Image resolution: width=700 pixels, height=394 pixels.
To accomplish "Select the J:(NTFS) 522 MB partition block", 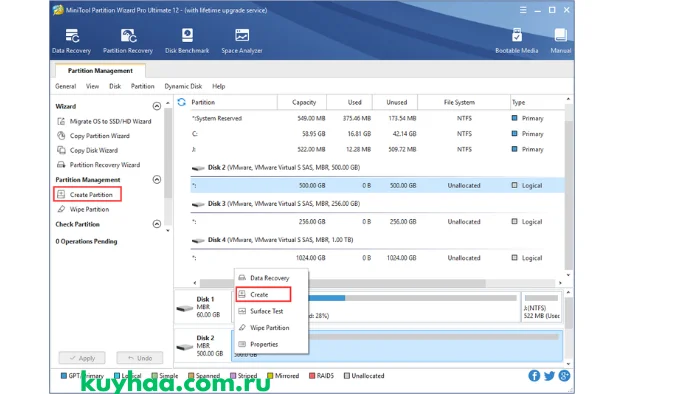I will [x=542, y=307].
